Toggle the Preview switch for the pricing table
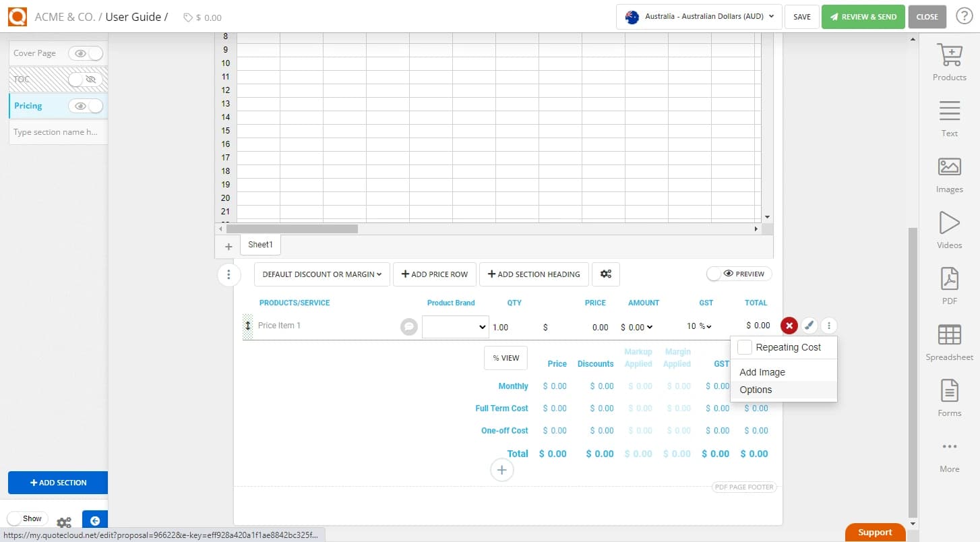 click(x=739, y=274)
